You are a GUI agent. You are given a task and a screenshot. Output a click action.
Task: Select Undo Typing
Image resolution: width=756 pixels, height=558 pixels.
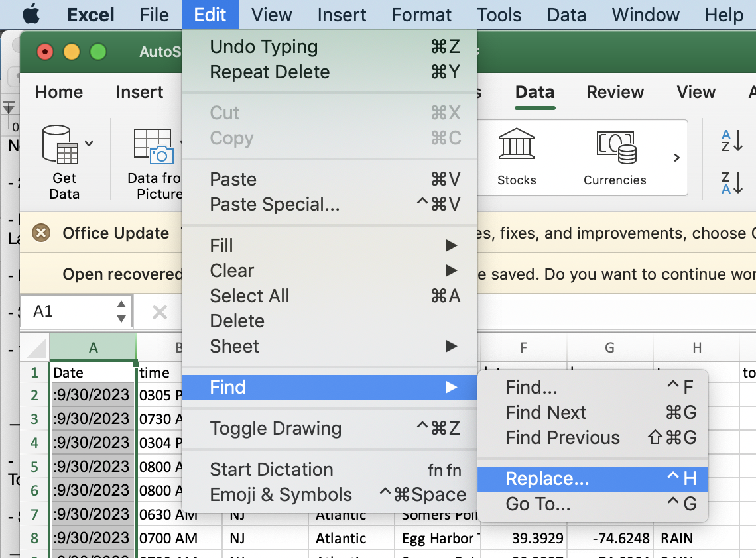tap(330, 47)
